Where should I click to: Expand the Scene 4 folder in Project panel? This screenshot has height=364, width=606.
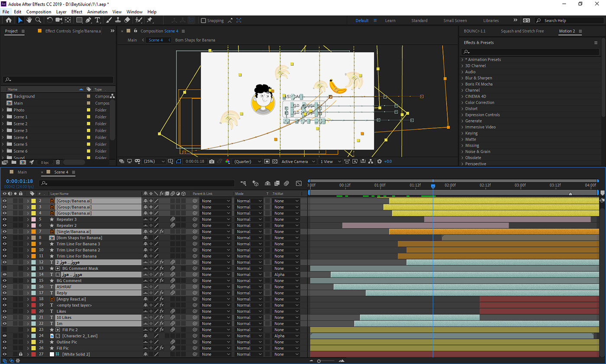[x=3, y=138]
